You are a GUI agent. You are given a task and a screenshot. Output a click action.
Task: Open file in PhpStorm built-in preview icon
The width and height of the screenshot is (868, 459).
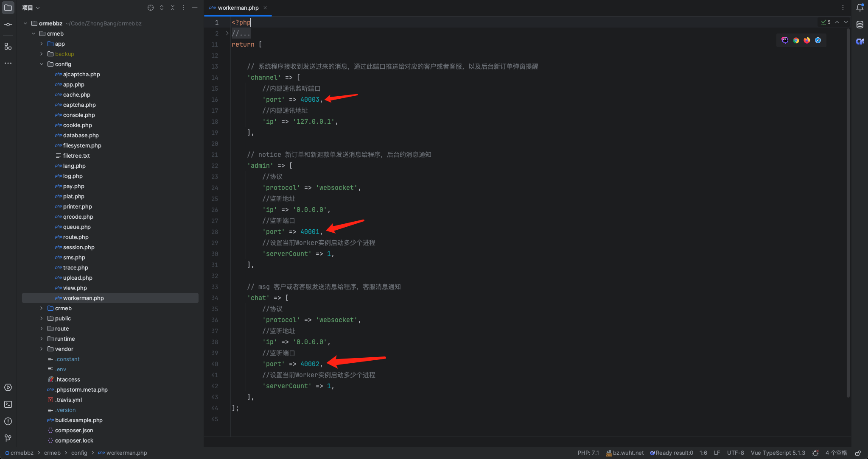point(785,40)
